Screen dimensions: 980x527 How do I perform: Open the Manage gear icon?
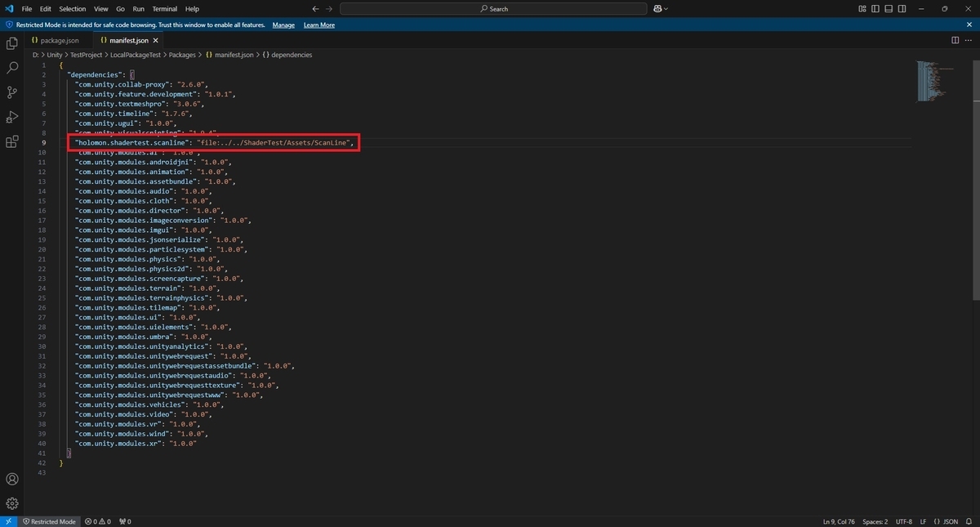pos(11,503)
